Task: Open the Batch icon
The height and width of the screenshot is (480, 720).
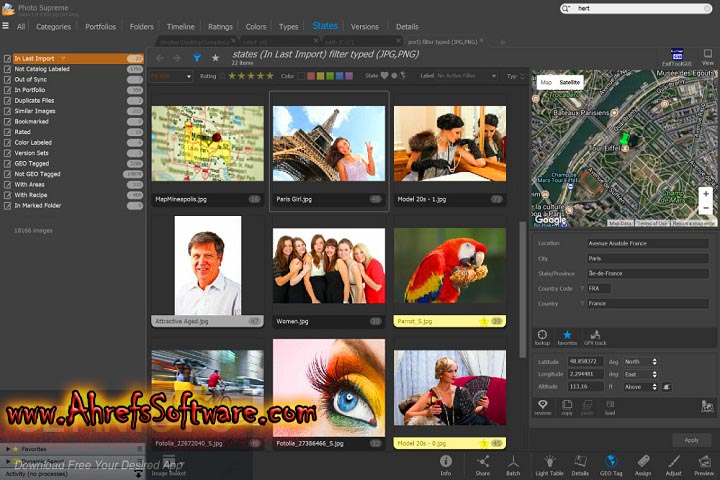Action: [x=513, y=465]
